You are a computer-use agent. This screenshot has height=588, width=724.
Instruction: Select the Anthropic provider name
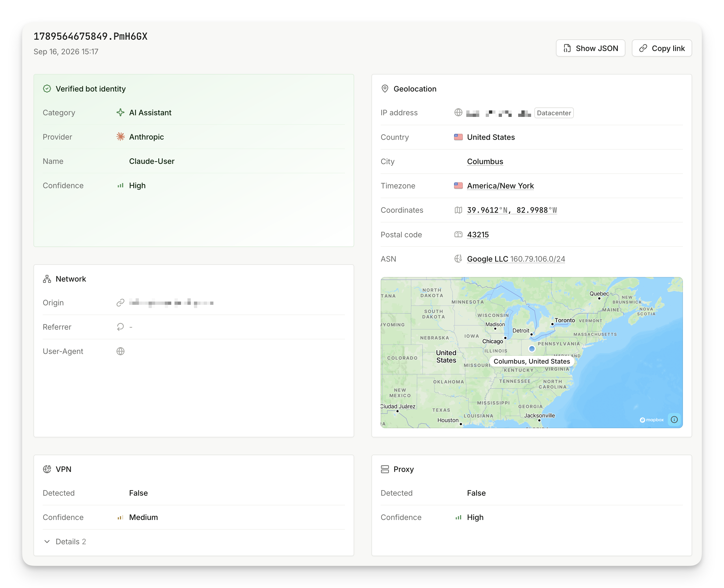click(x=146, y=137)
